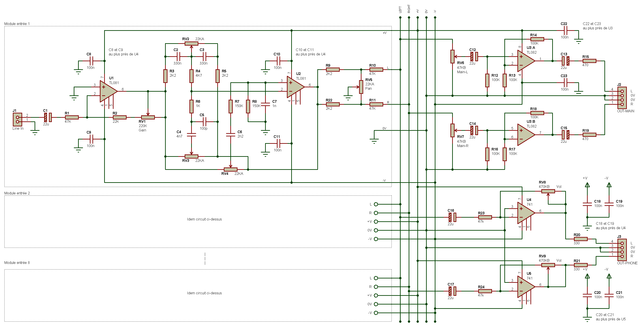The height and width of the screenshot is (326, 644).
Task: Select the J3 OUT-PHONE connector
Action: [x=622, y=250]
